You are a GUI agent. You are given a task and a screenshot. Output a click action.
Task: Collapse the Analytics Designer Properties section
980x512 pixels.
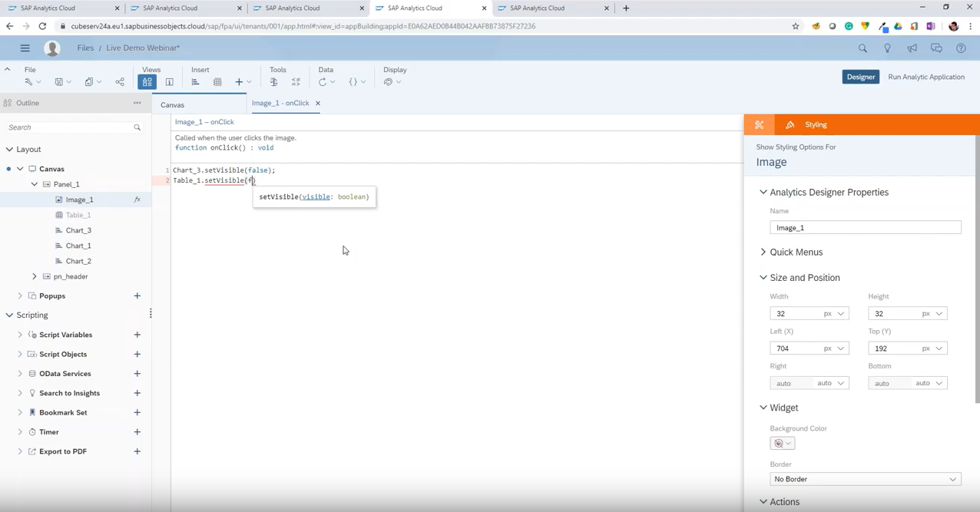763,192
